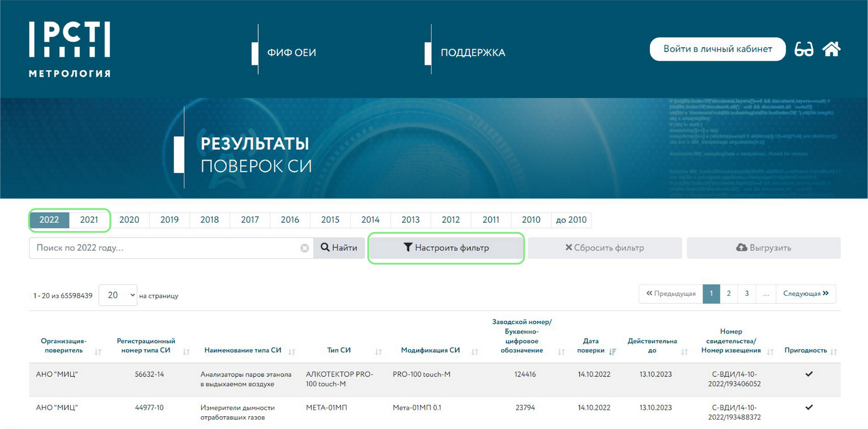Screen dimensions: 868x429
Task: Open Настроить фильтр filter settings
Action: click(x=446, y=248)
